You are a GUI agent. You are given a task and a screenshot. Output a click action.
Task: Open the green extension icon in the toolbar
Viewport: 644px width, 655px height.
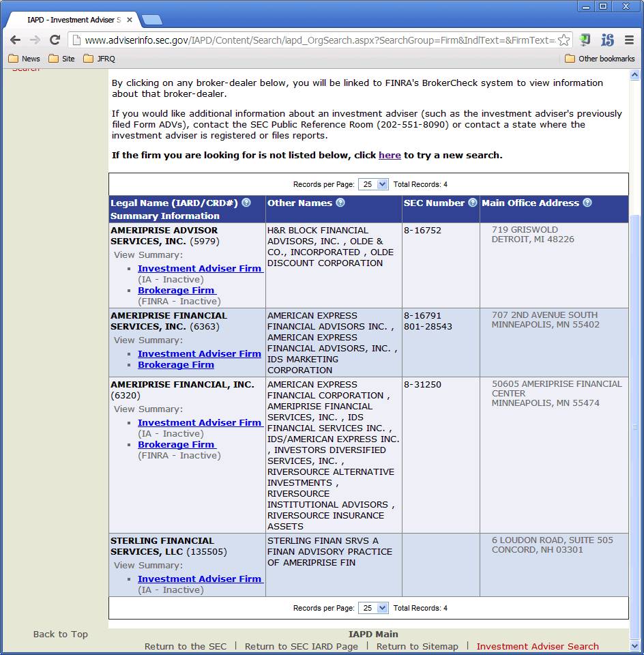(x=585, y=40)
